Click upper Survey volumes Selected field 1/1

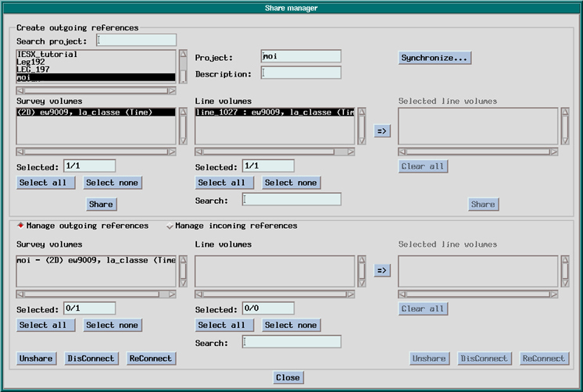click(x=90, y=166)
